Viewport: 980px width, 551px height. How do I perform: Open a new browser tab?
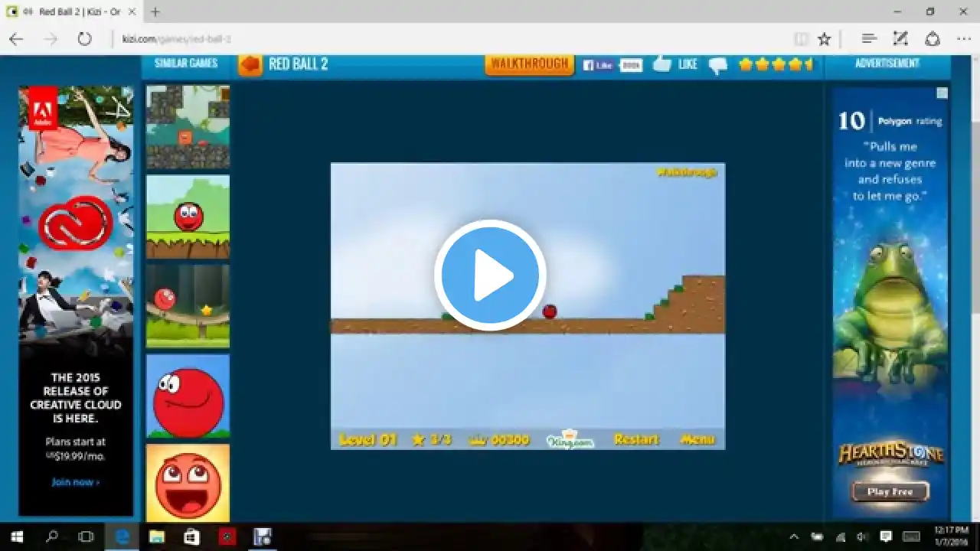155,11
